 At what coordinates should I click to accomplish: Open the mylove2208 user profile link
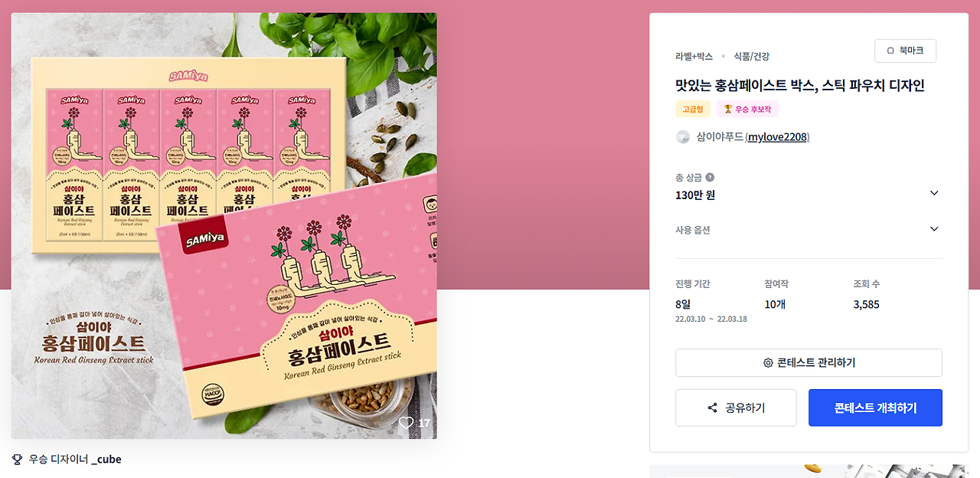click(777, 137)
